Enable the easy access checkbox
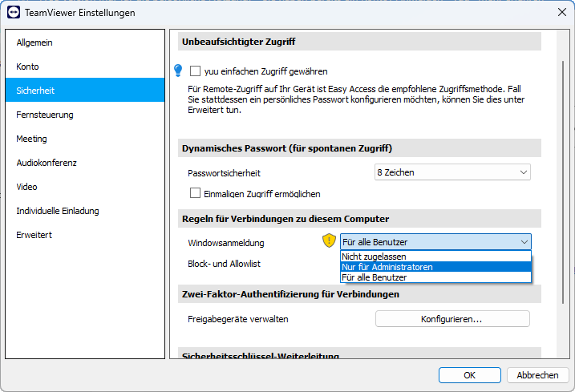 195,71
